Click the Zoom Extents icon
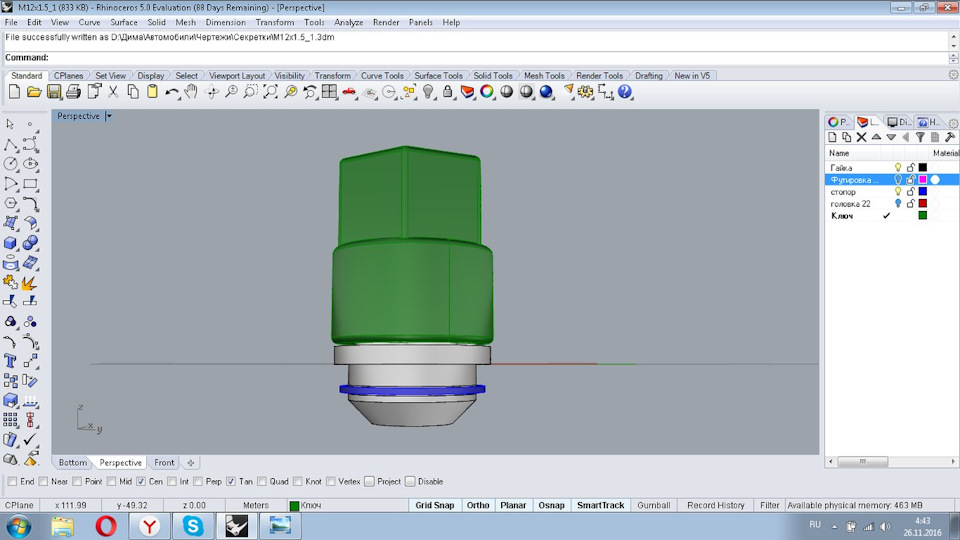This screenshot has height=540, width=960. (x=270, y=92)
